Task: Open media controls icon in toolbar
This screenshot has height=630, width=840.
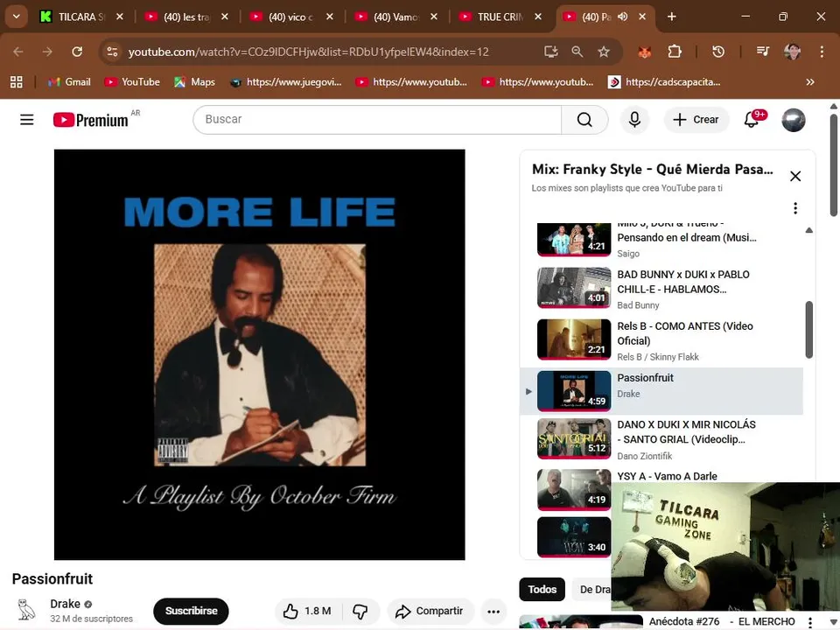Action: pyautogui.click(x=763, y=52)
